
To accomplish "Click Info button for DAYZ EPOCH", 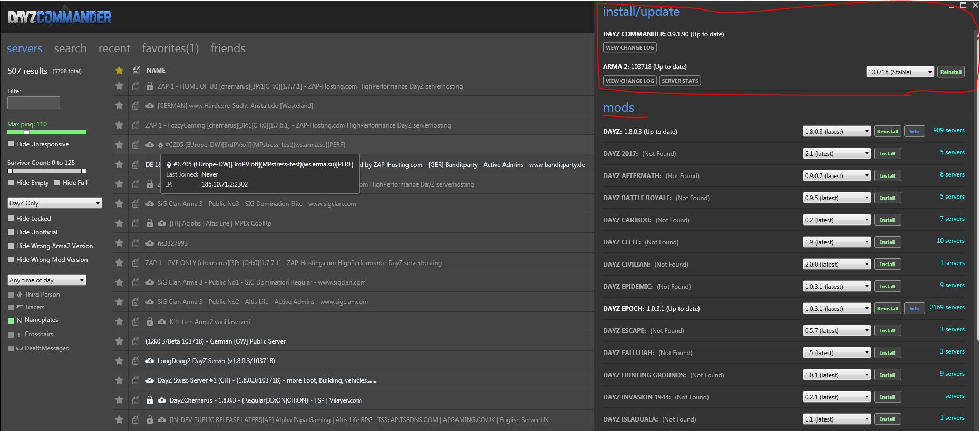I will click(915, 308).
